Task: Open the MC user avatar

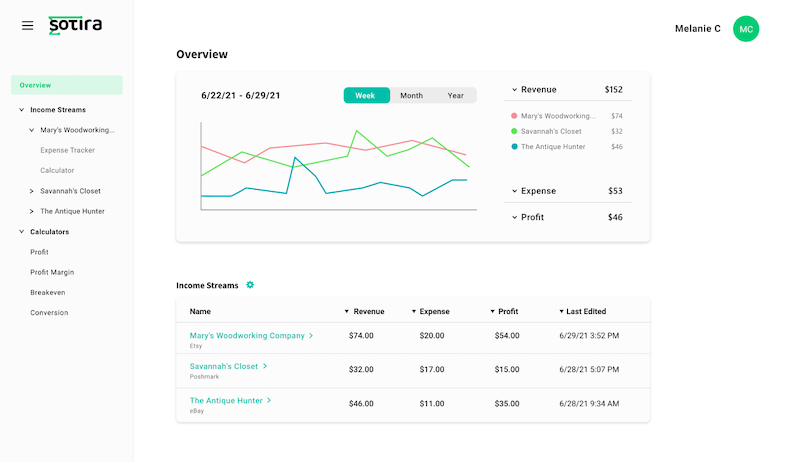Action: [x=746, y=29]
